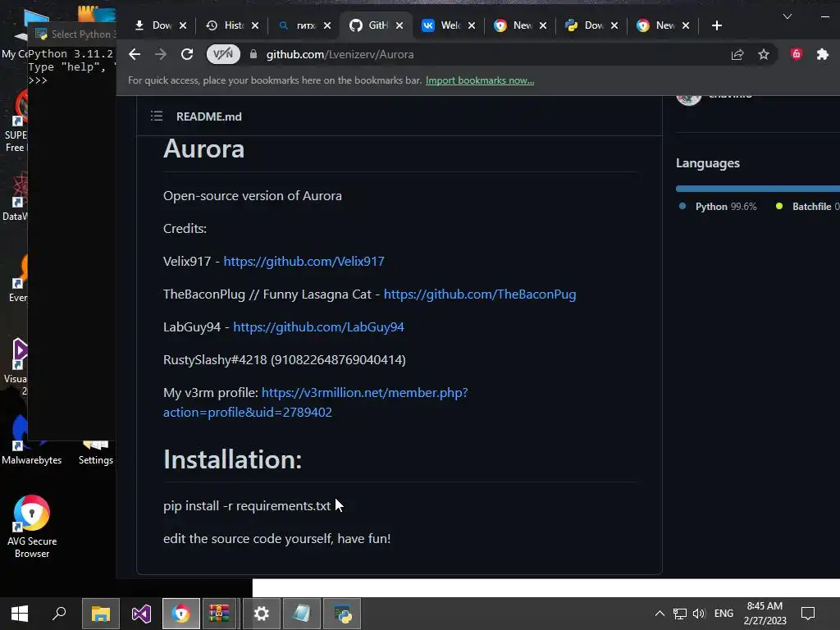Click Import bookmarks now link
This screenshot has height=630, width=840.
click(x=479, y=80)
